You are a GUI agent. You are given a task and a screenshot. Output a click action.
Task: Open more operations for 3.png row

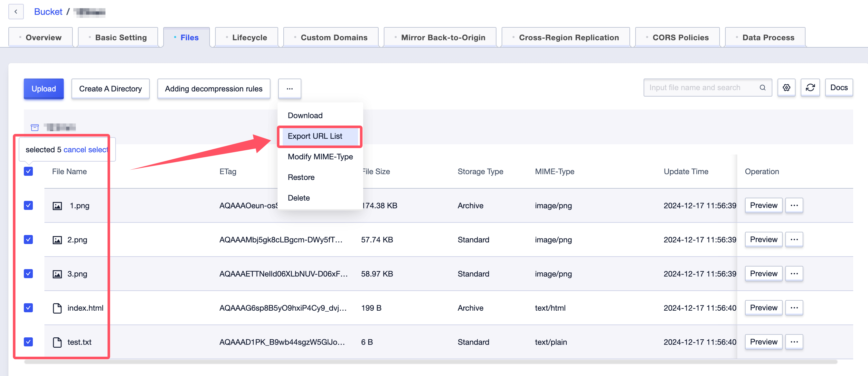coord(794,273)
